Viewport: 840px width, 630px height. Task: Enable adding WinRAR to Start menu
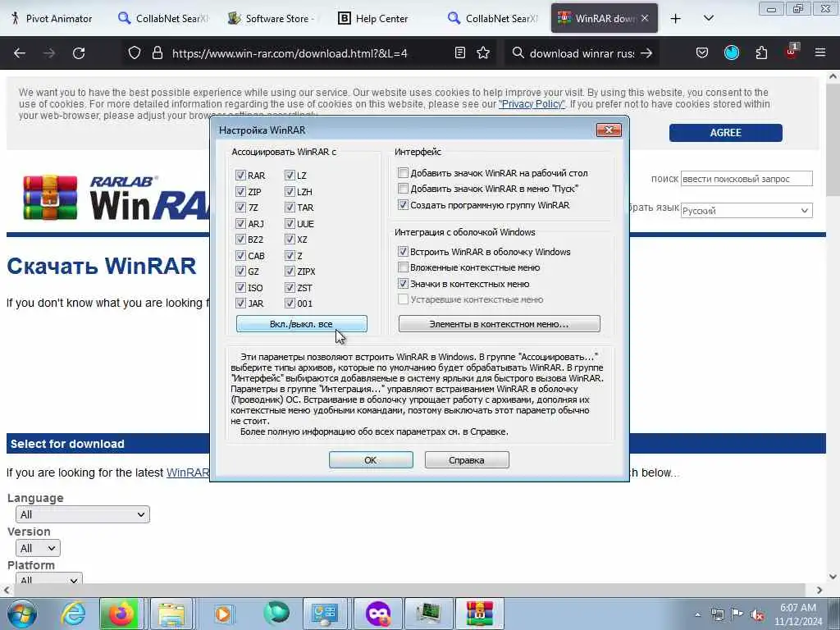tap(403, 189)
